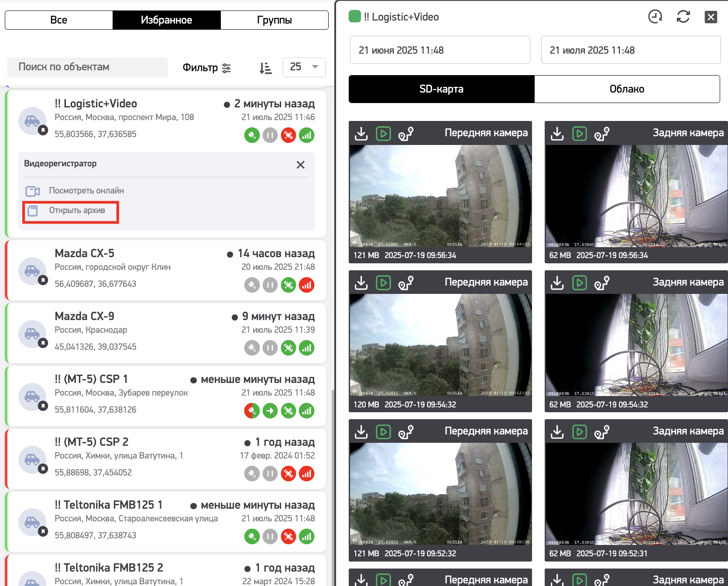Select the !! Teltonika FMB125 1 object

pos(109,505)
